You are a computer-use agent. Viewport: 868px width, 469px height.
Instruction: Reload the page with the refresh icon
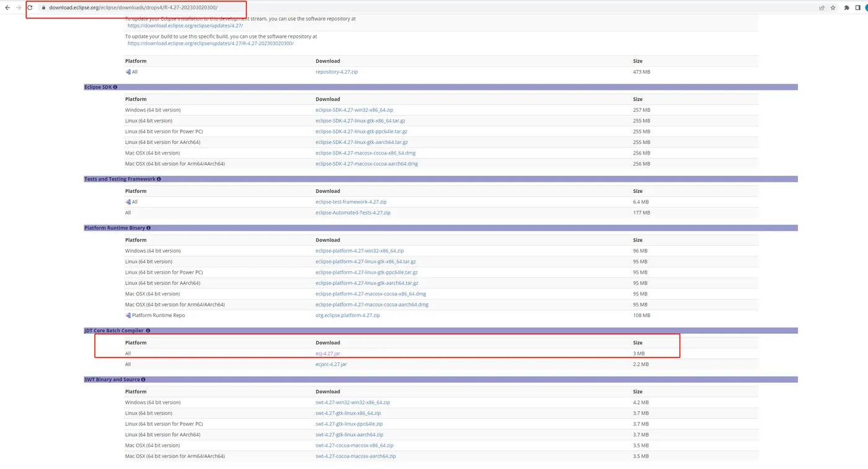[29, 7]
